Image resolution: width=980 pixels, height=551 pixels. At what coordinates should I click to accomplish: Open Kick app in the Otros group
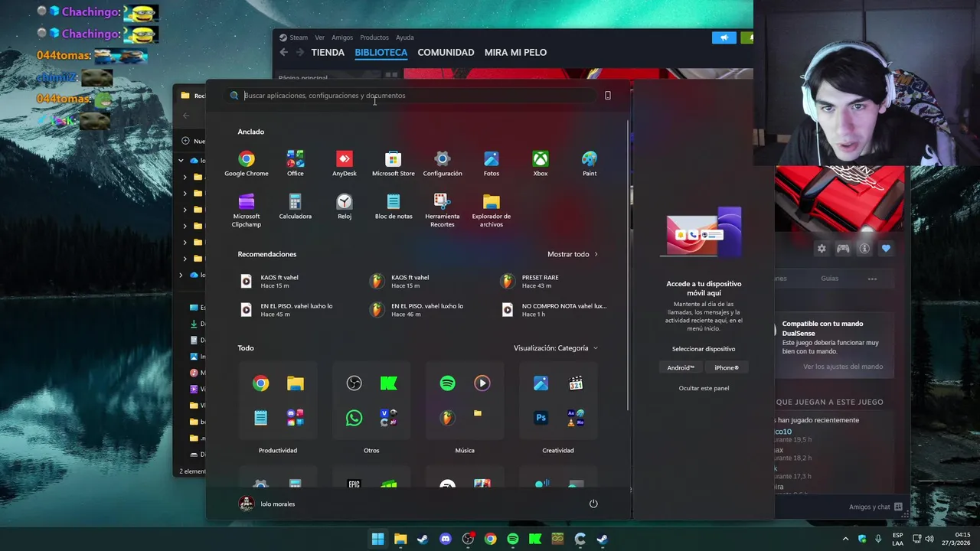(x=389, y=383)
